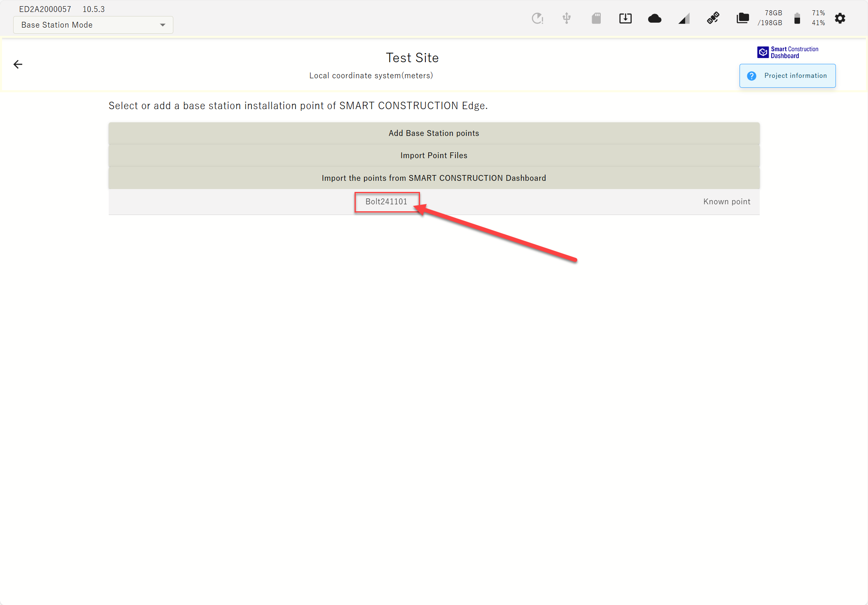The width and height of the screenshot is (868, 605).
Task: Click the device ID ED2A2000057
Action: click(45, 9)
